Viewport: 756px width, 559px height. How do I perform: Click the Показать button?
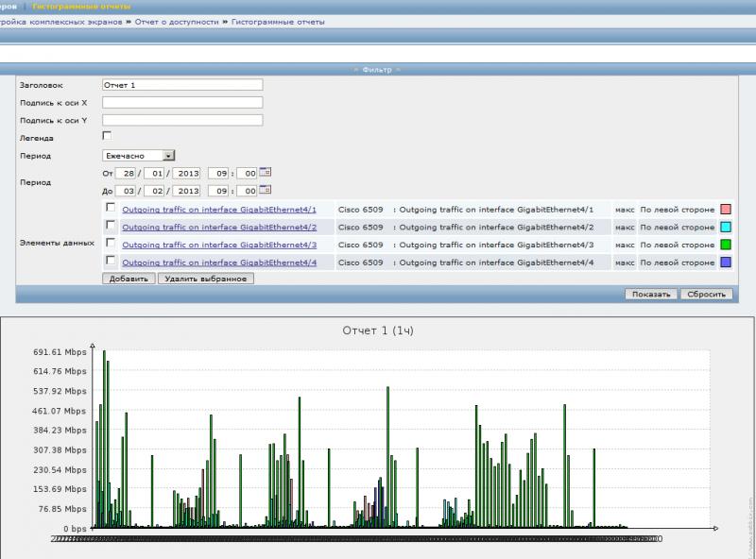pos(651,294)
